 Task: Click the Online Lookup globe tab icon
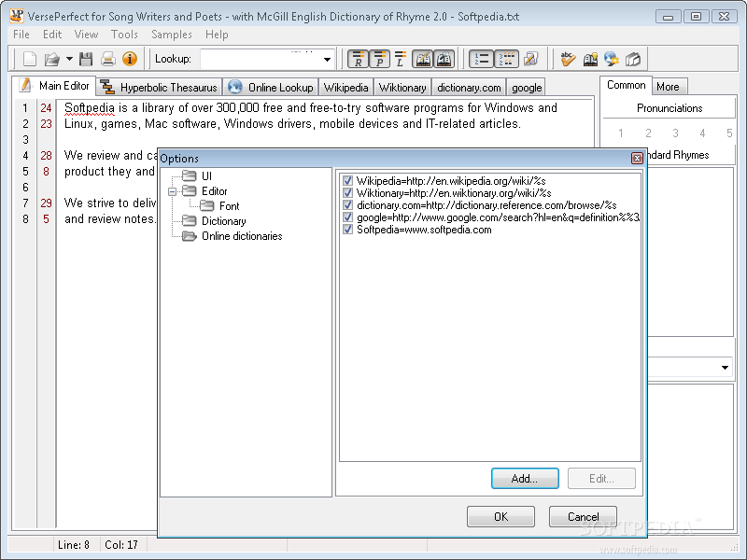[x=234, y=87]
